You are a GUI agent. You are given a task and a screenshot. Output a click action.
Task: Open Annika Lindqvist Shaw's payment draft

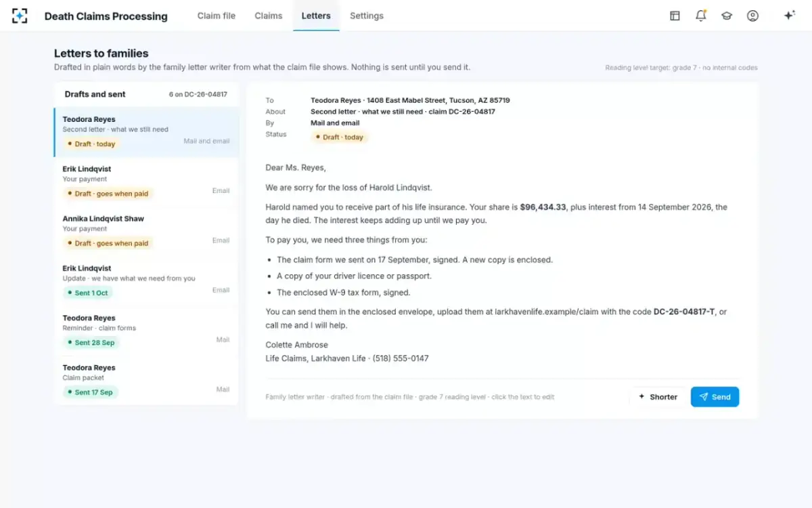[x=146, y=232]
